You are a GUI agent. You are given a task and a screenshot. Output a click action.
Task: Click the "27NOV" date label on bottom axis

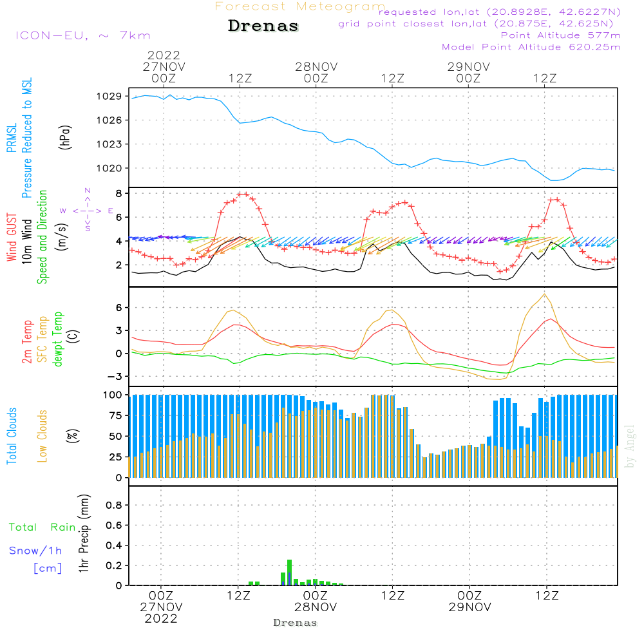point(162,607)
